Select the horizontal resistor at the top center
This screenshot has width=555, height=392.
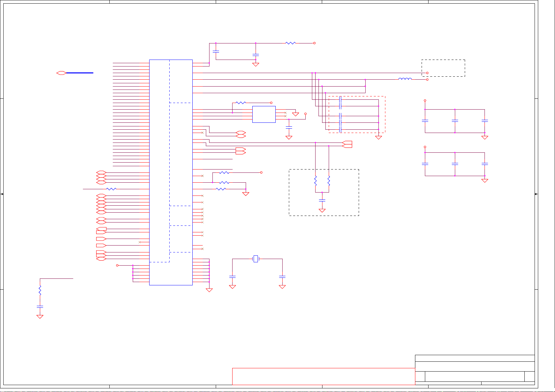[x=291, y=43]
